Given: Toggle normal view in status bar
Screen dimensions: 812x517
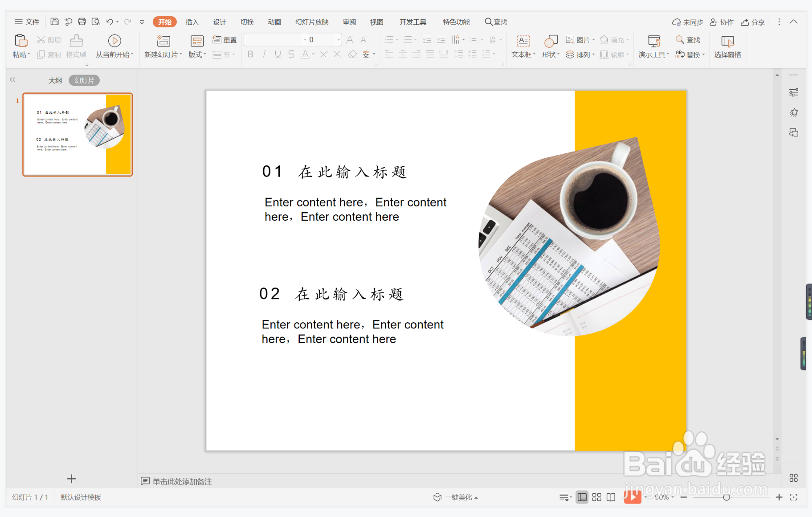Looking at the screenshot, I should click(x=582, y=497).
